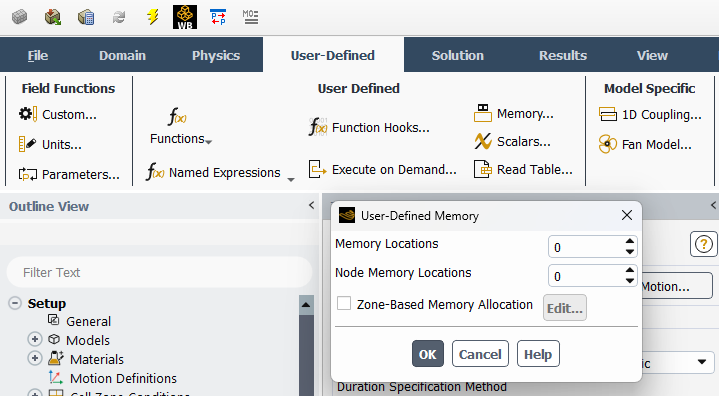This screenshot has width=719, height=396.
Task: Open the Read Table dialog
Action: [523, 169]
